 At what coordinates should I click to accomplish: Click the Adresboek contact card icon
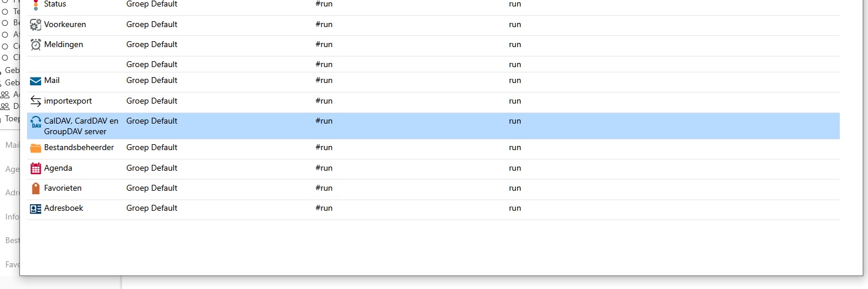35,208
